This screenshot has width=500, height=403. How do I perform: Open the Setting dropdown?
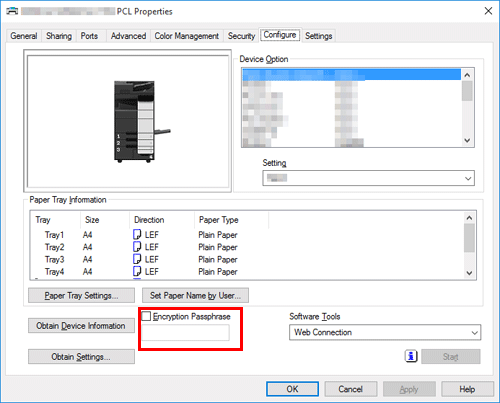coord(368,178)
